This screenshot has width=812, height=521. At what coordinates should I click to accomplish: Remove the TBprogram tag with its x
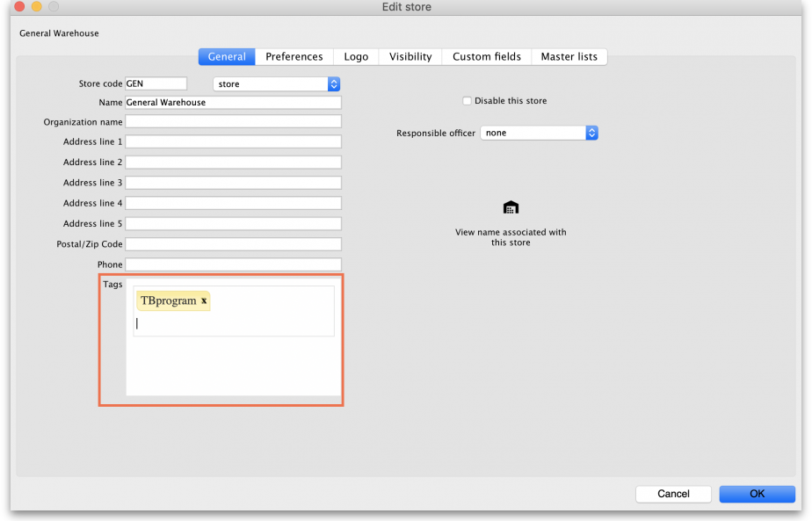coord(204,301)
